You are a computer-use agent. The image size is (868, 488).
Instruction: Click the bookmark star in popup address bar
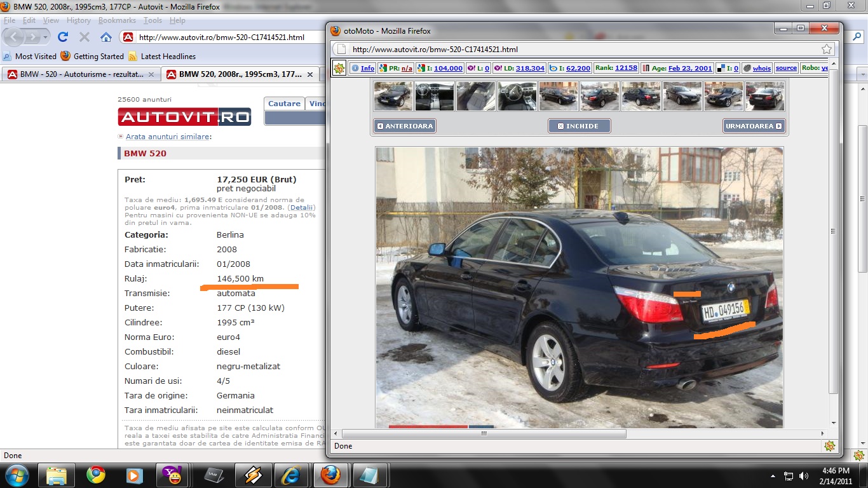826,49
